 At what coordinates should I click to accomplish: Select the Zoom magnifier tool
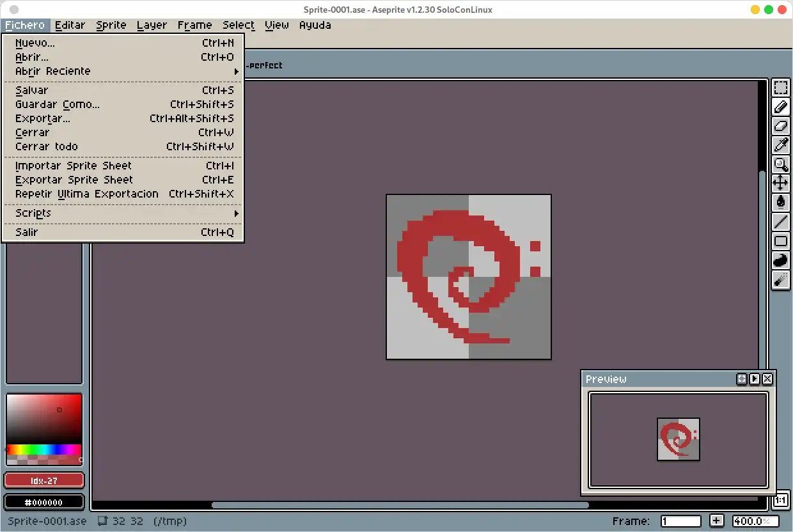click(x=780, y=164)
